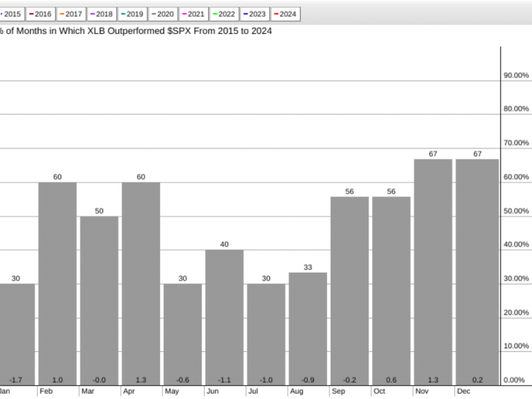The height and width of the screenshot is (399, 532).
Task: Click the May bar labeled 30
Action: tap(182, 334)
